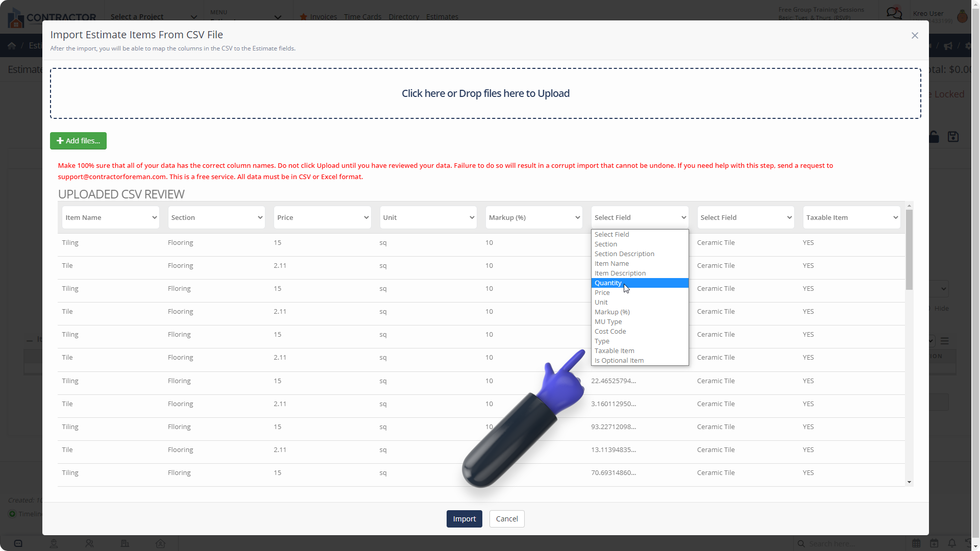Close the Import Estimate Items dialog
The image size is (980, 551).
(915, 35)
